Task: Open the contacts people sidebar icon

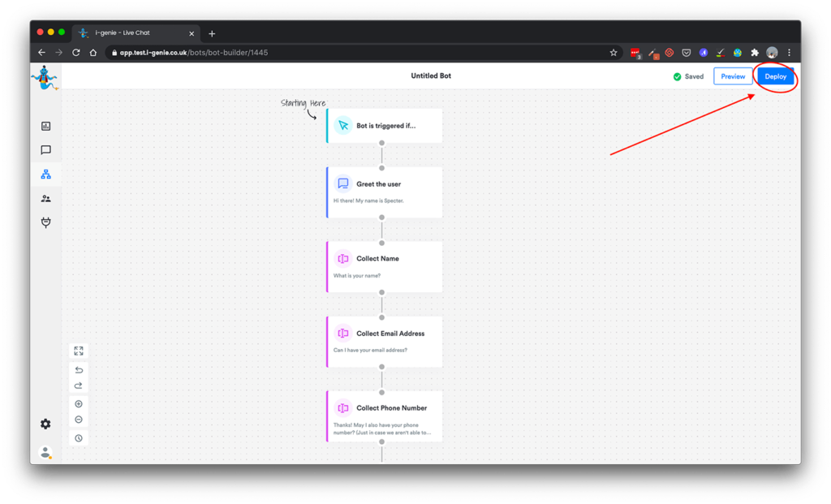Action: (45, 199)
